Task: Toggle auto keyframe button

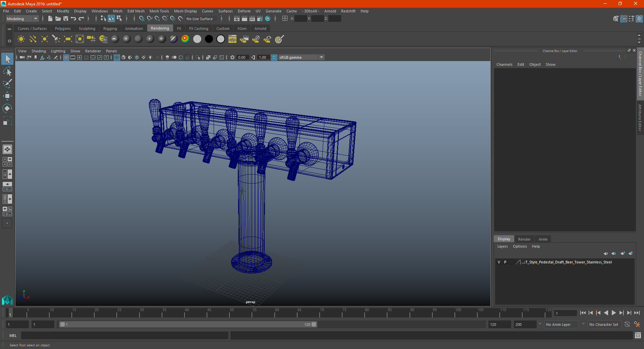Action: (x=627, y=325)
